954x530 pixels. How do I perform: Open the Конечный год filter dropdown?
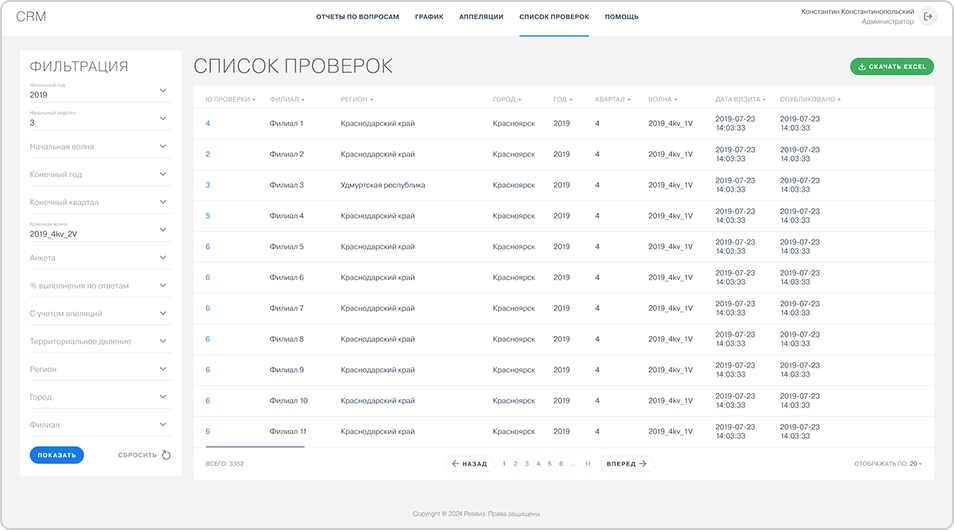(100, 175)
